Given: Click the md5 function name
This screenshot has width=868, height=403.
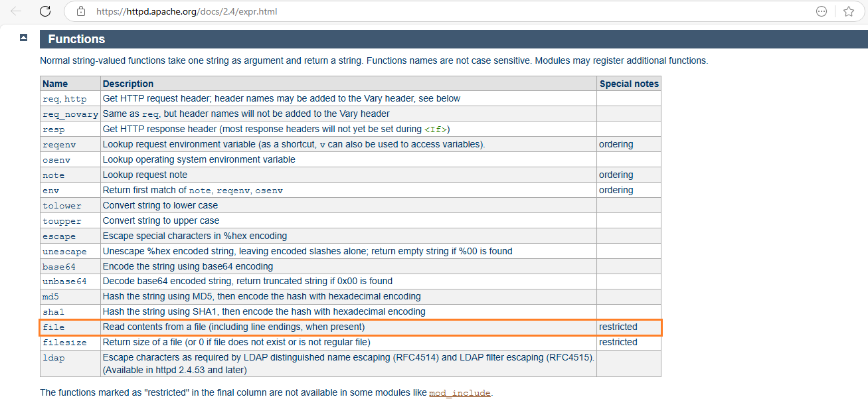Looking at the screenshot, I should [50, 297].
